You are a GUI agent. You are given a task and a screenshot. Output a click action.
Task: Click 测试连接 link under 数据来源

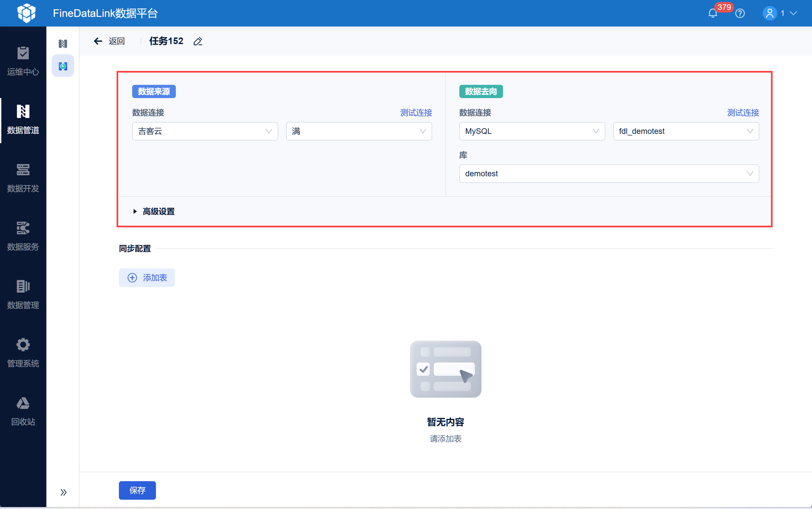pyautogui.click(x=416, y=113)
